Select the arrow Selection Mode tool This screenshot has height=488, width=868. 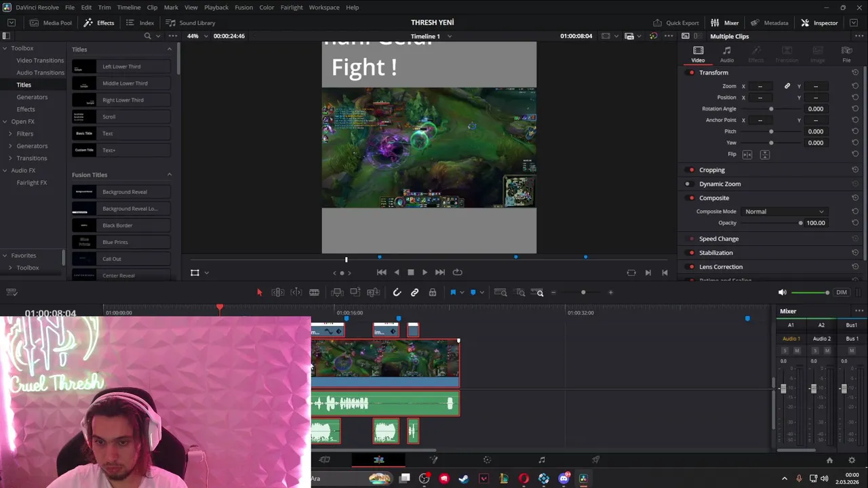(259, 292)
